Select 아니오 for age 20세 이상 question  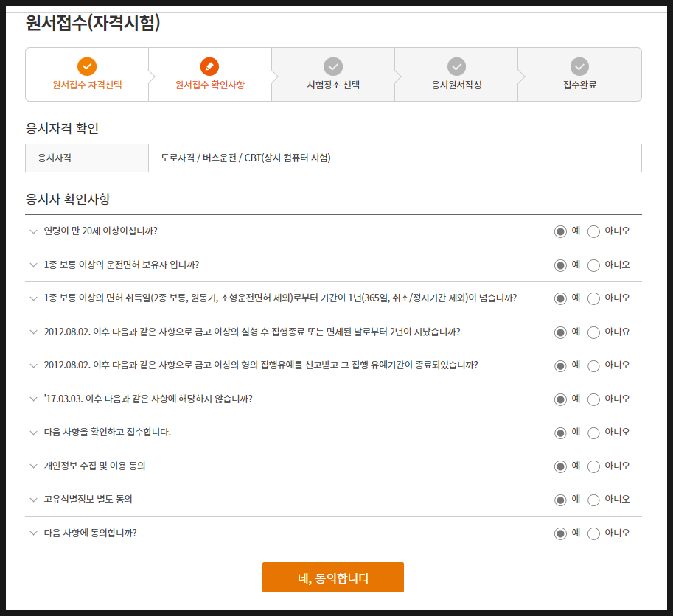click(x=593, y=231)
